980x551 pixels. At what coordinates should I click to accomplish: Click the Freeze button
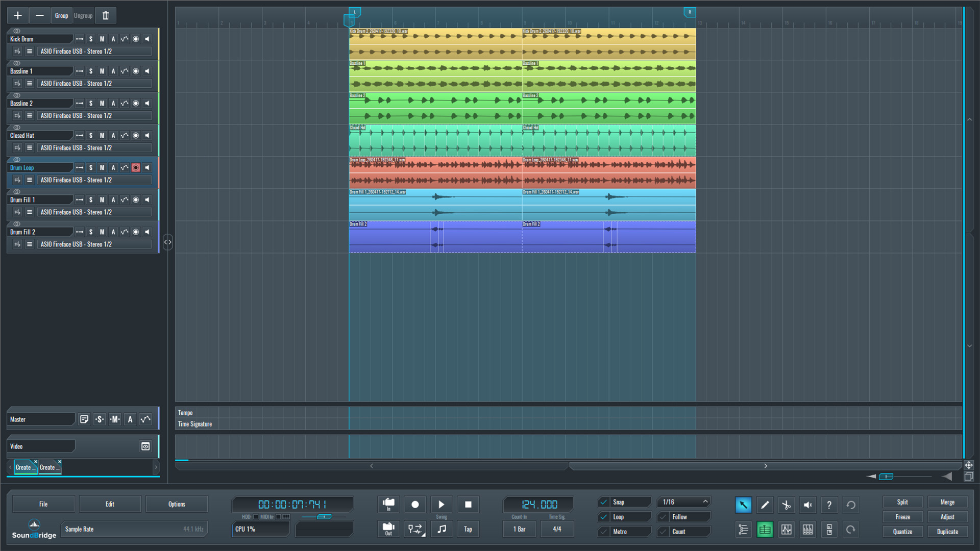[x=902, y=517]
